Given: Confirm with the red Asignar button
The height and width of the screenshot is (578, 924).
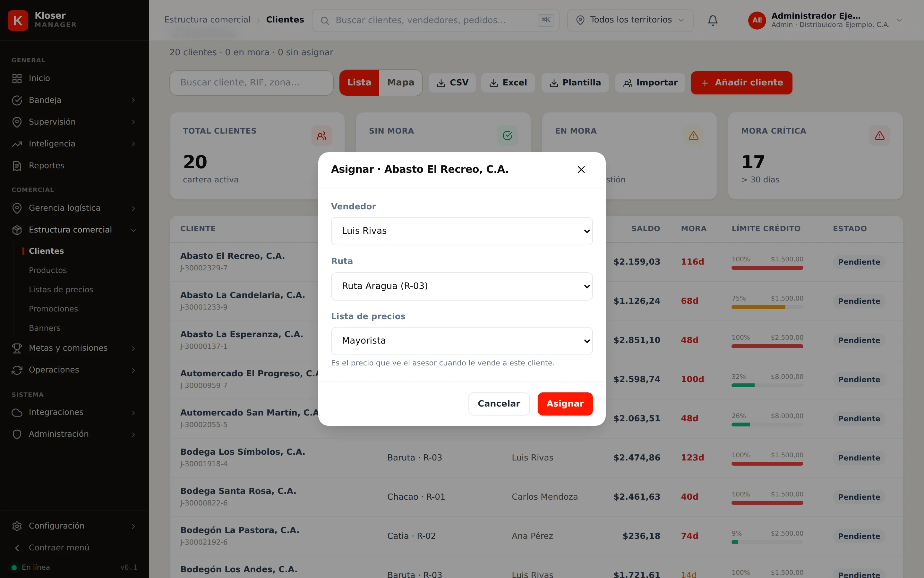Looking at the screenshot, I should pyautogui.click(x=565, y=404).
